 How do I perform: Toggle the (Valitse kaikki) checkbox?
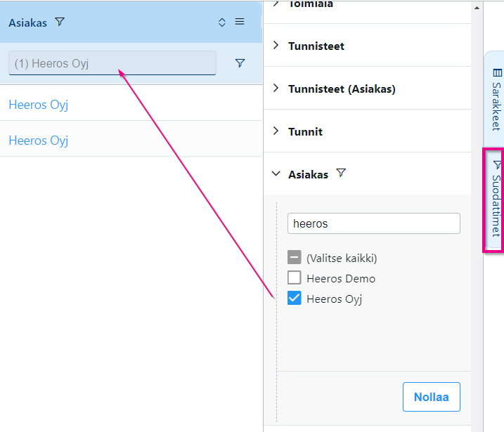click(294, 257)
